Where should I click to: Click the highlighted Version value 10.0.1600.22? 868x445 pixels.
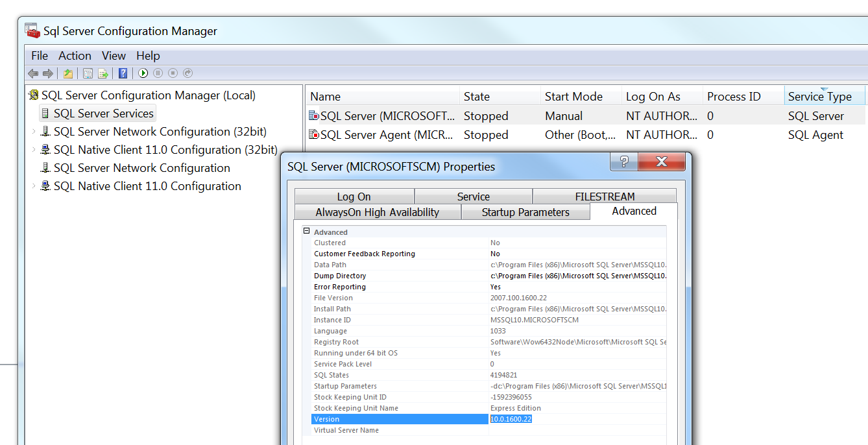(511, 419)
